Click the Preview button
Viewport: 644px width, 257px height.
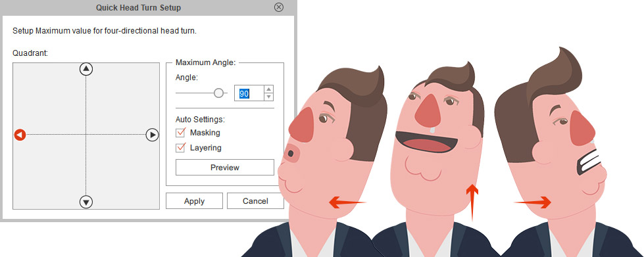pos(225,168)
